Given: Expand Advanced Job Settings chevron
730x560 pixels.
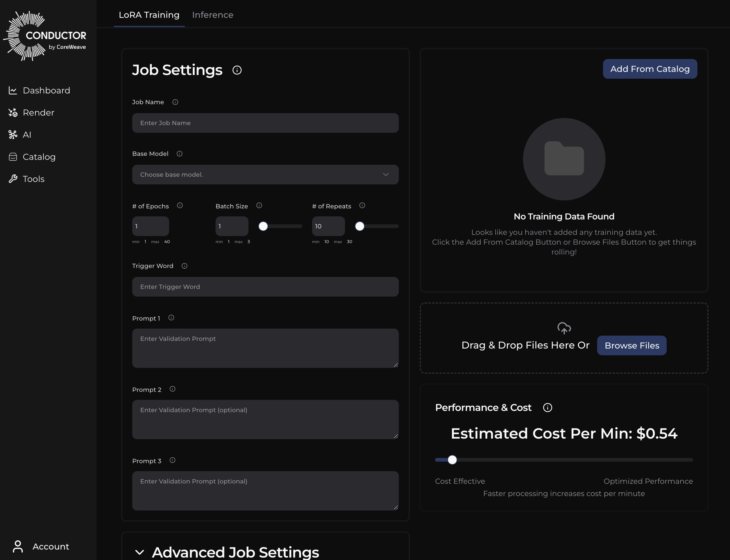Looking at the screenshot, I should 140,552.
